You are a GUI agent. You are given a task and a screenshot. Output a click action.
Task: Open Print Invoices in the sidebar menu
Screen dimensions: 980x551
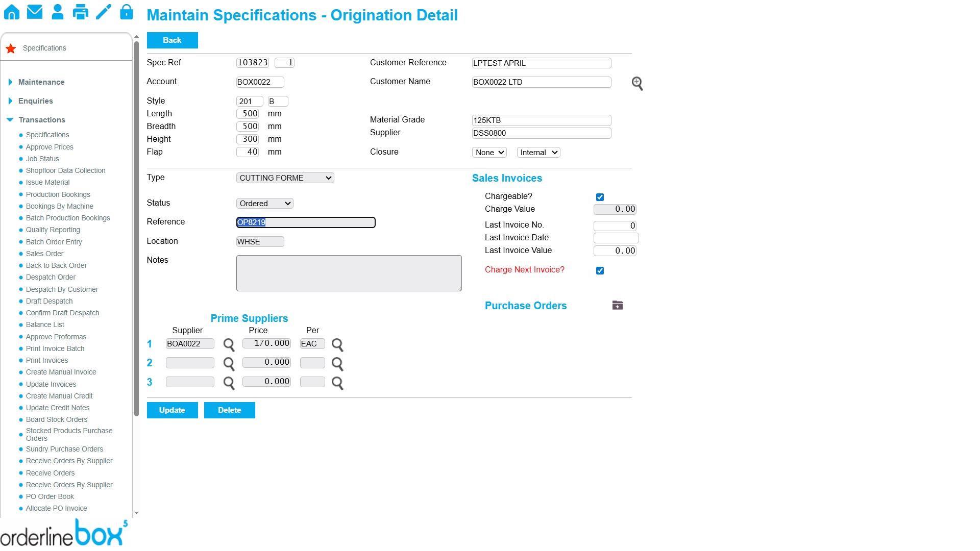pos(46,360)
